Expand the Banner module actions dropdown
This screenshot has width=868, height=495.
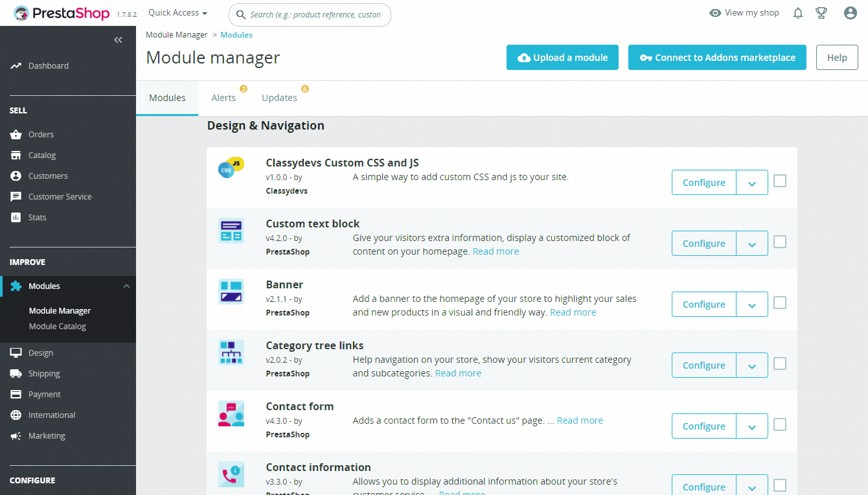click(752, 305)
